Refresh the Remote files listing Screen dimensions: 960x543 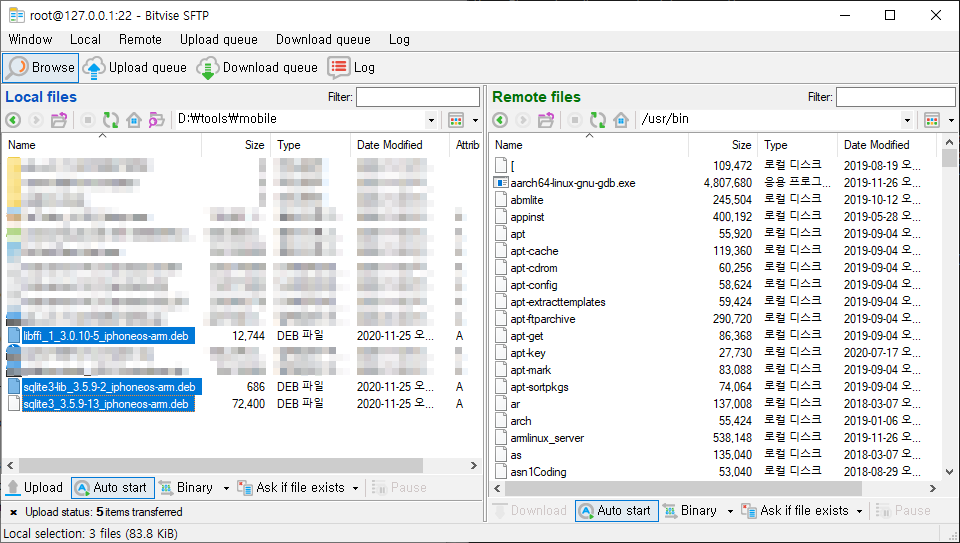(x=598, y=119)
